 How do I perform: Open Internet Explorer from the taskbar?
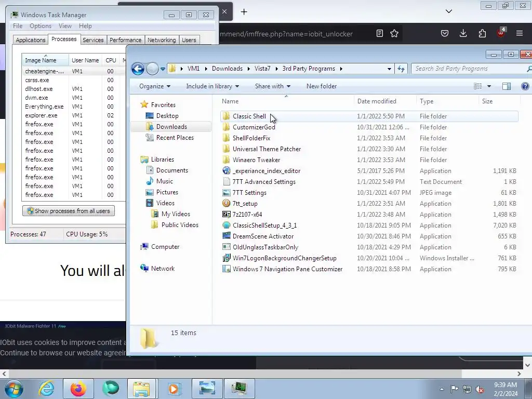pos(46,389)
